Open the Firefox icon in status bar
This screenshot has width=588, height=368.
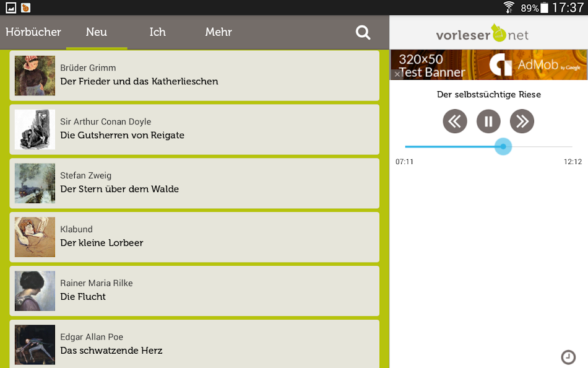click(25, 7)
